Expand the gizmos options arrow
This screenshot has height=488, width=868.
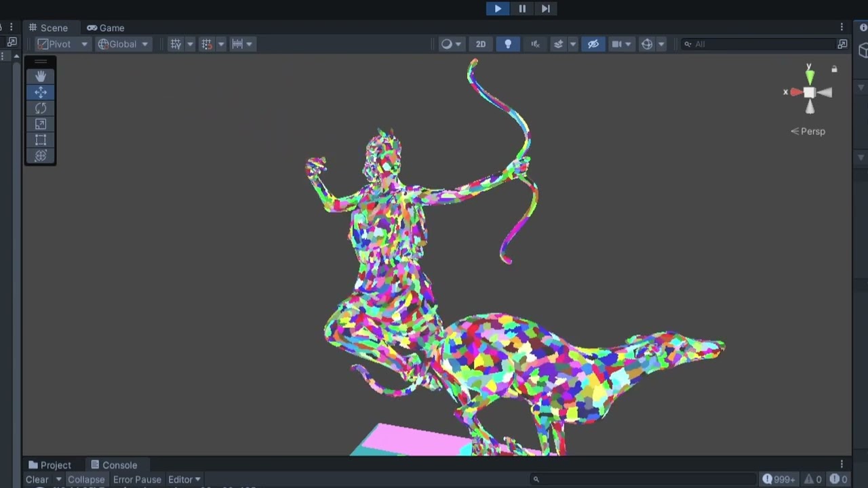pyautogui.click(x=661, y=44)
